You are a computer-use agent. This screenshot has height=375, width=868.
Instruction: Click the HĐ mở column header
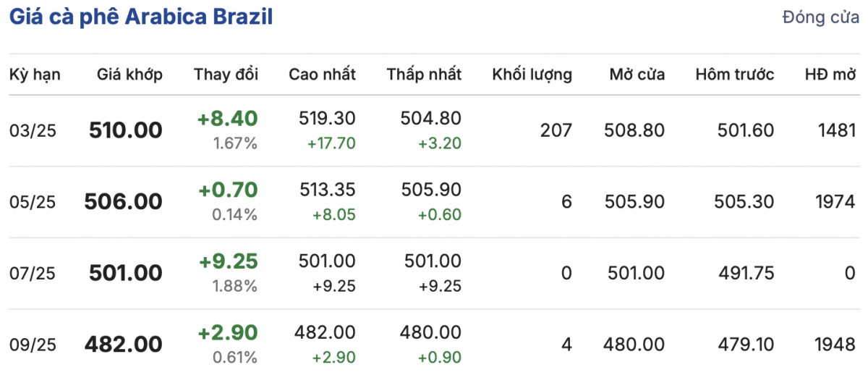point(830,75)
